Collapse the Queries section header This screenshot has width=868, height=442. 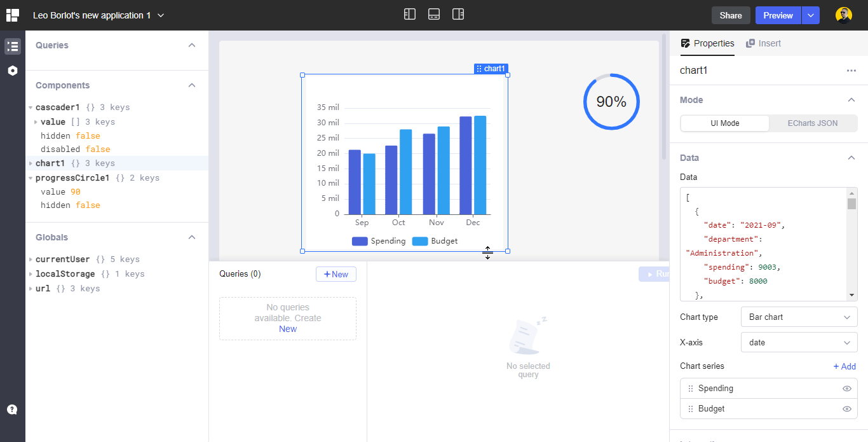point(191,45)
